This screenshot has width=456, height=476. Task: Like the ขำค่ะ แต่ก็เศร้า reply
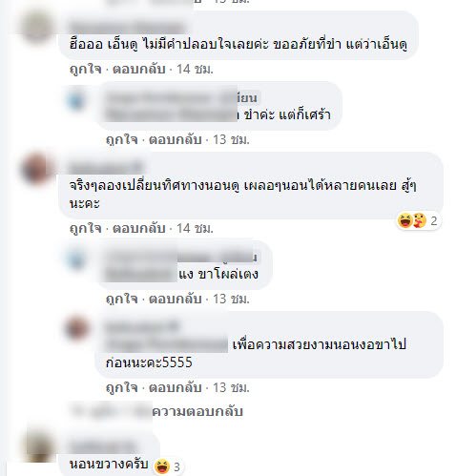pyautogui.click(x=122, y=139)
